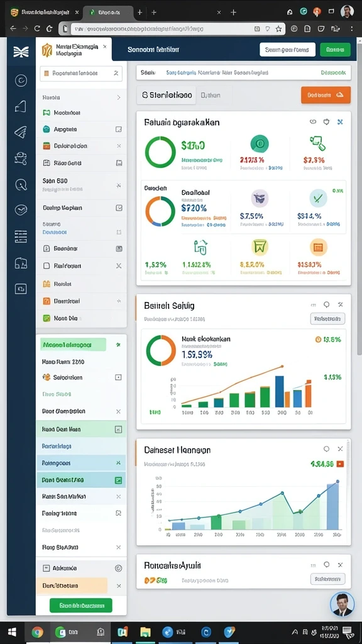Click the orange button with cloud icon

(x=326, y=95)
